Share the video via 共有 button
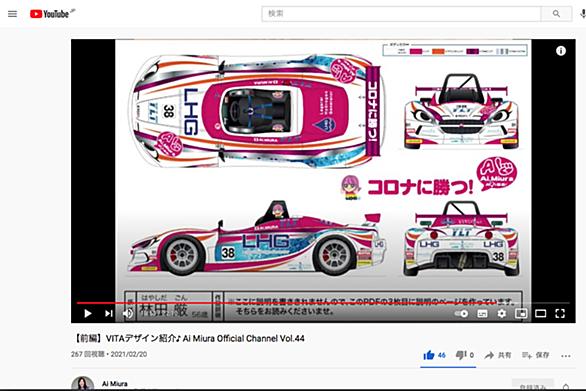The image size is (586, 391). pos(498,355)
